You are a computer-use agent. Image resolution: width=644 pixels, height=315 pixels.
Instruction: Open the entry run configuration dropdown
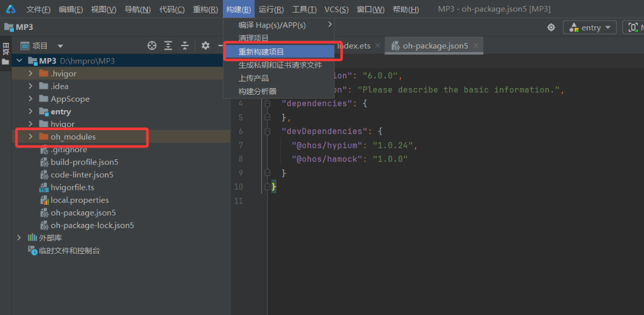pyautogui.click(x=590, y=28)
